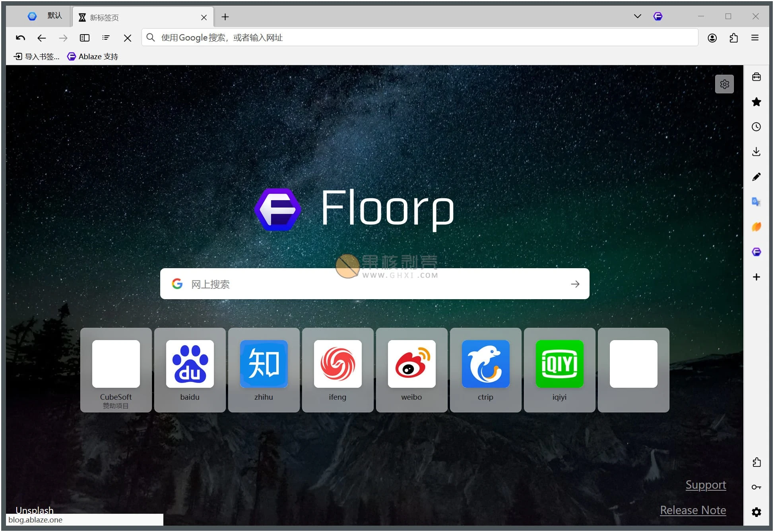
Task: Enable the user profile account icon
Action: (x=712, y=38)
